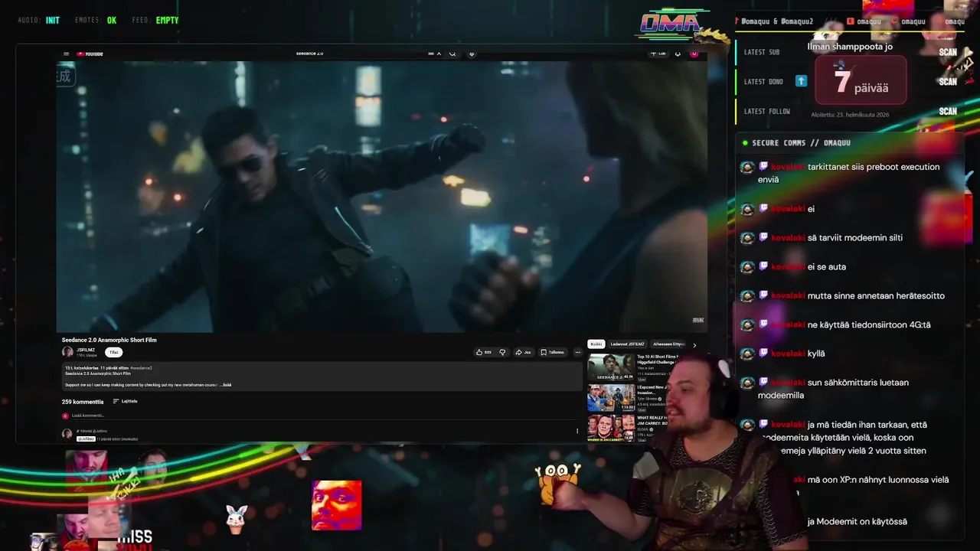Open the JSFILMZ channel name link

click(86, 350)
